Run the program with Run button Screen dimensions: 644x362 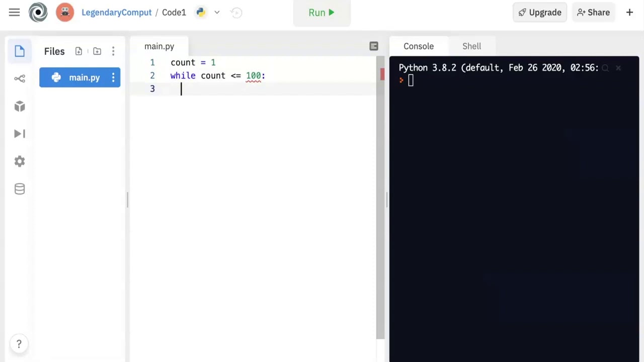tap(322, 13)
